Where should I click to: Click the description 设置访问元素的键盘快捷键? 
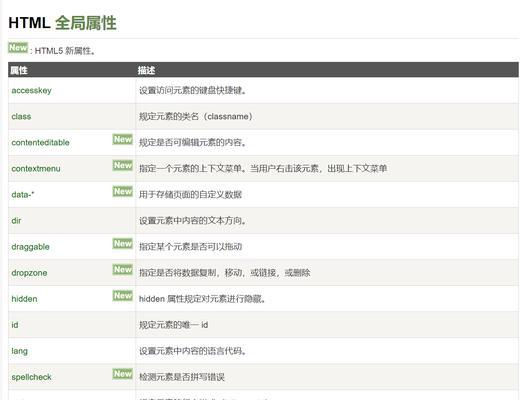tap(192, 91)
